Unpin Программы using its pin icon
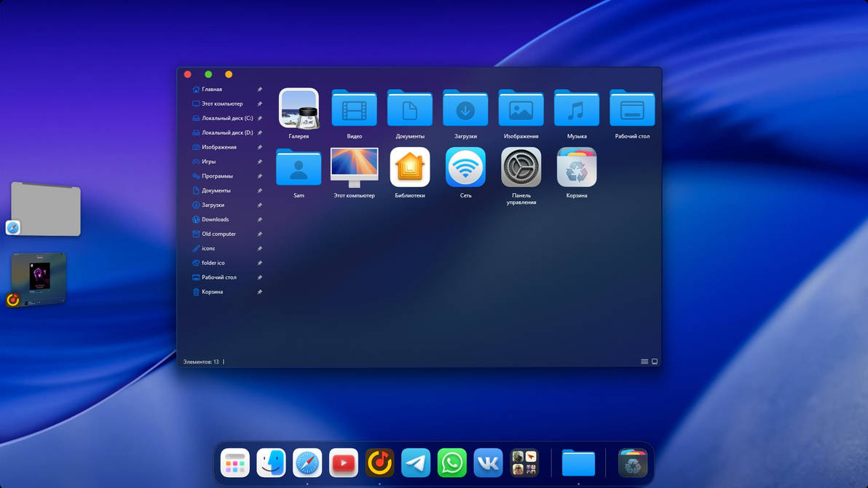The image size is (868, 488). [x=260, y=176]
